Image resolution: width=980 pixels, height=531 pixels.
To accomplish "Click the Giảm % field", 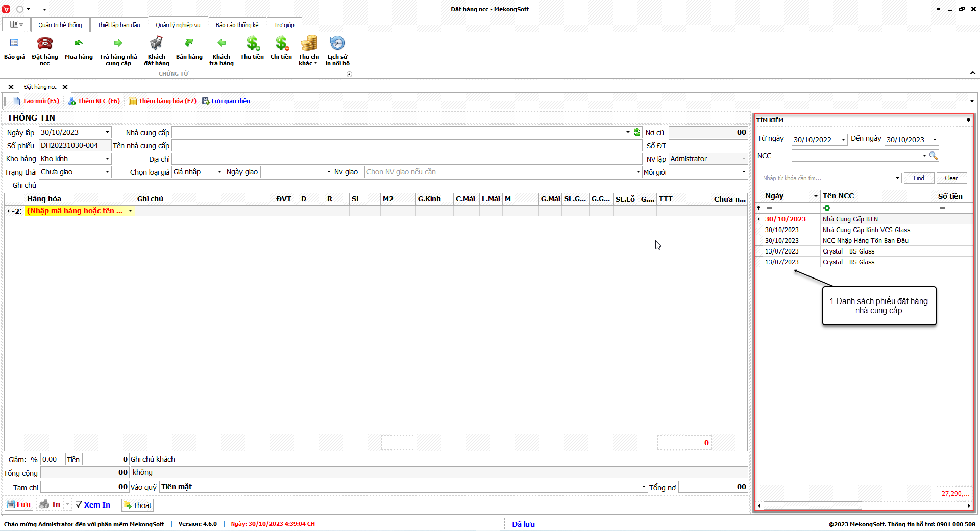I will [53, 459].
